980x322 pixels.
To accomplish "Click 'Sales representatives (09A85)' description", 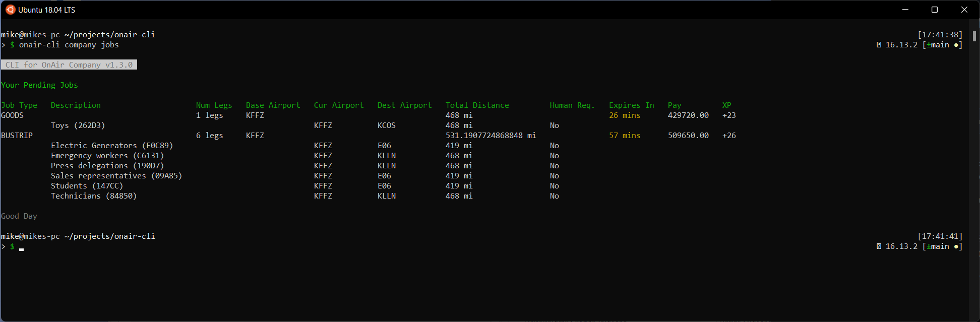I will point(116,176).
